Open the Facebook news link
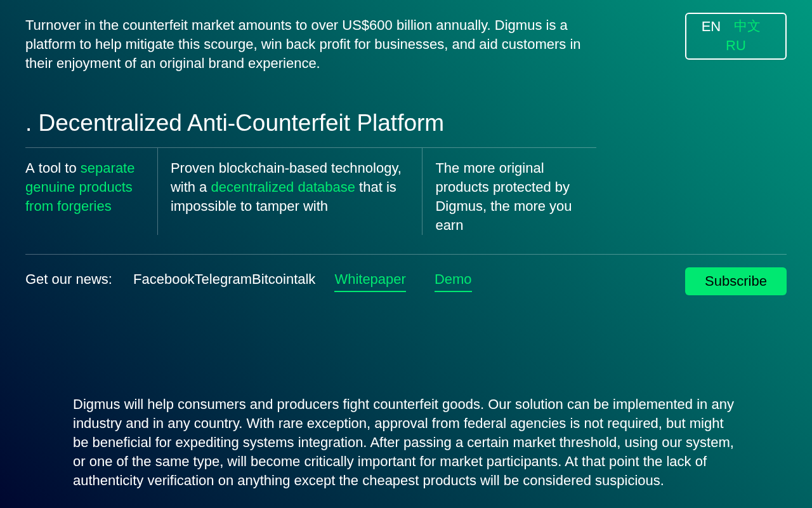The height and width of the screenshot is (508, 812). [164, 279]
